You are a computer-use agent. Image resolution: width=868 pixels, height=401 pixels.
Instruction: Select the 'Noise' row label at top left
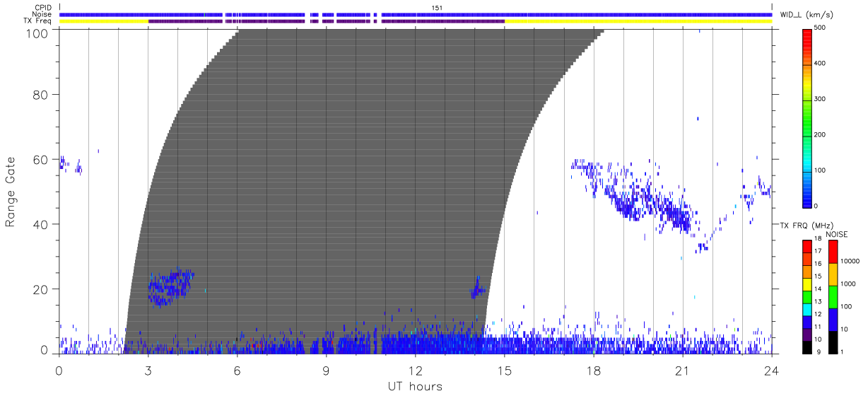(x=42, y=14)
